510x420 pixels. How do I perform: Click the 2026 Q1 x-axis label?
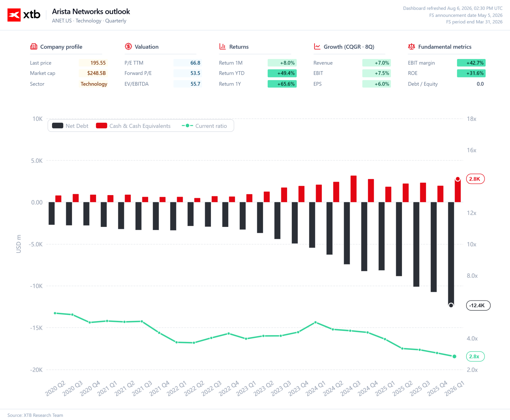[454, 388]
